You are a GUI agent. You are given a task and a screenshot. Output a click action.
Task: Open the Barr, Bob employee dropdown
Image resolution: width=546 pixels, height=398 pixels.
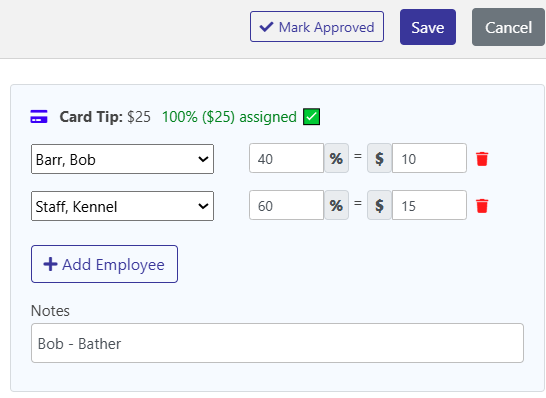122,159
